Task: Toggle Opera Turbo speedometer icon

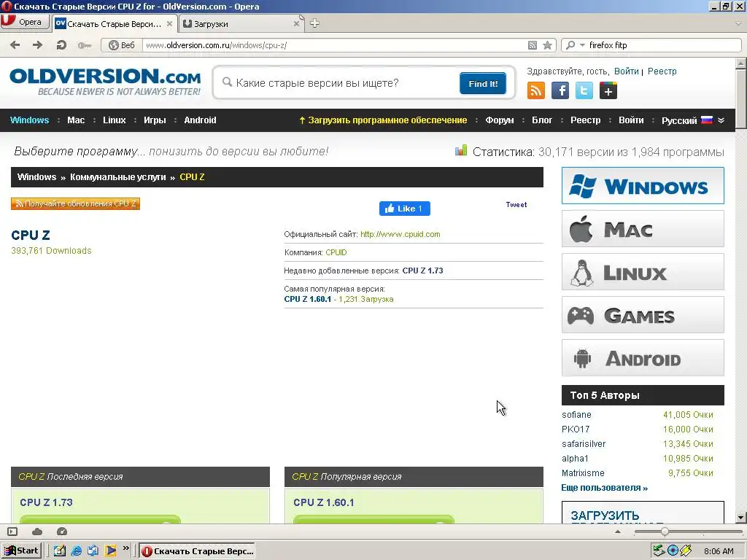Action: (62, 532)
